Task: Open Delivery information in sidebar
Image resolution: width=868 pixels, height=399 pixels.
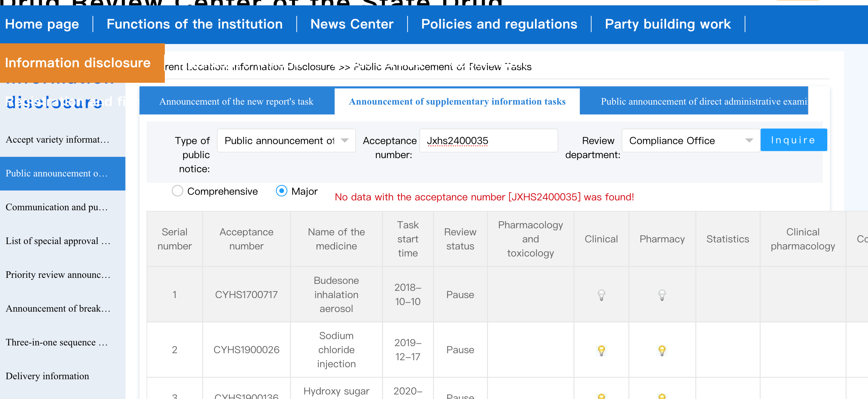Action: coord(48,376)
